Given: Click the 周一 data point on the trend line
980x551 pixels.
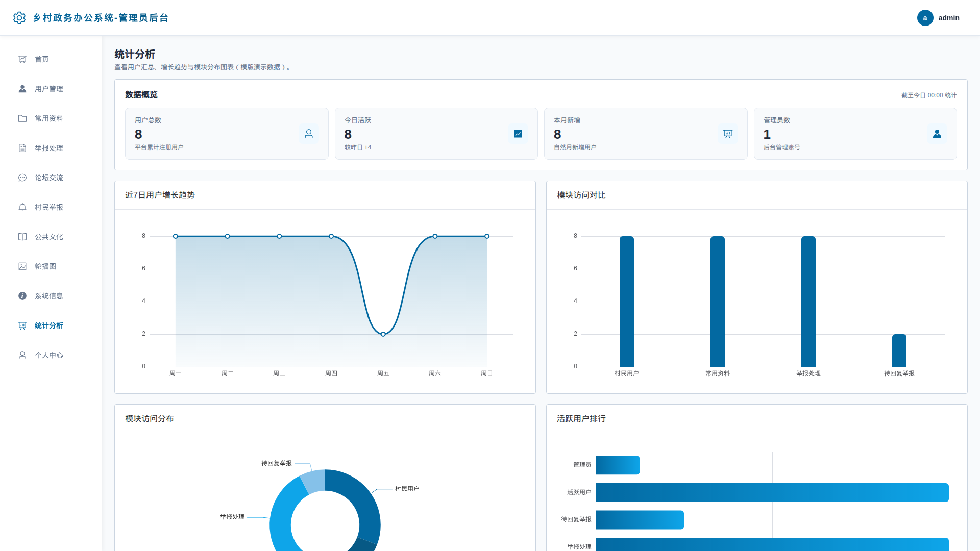Looking at the screenshot, I should point(176,236).
